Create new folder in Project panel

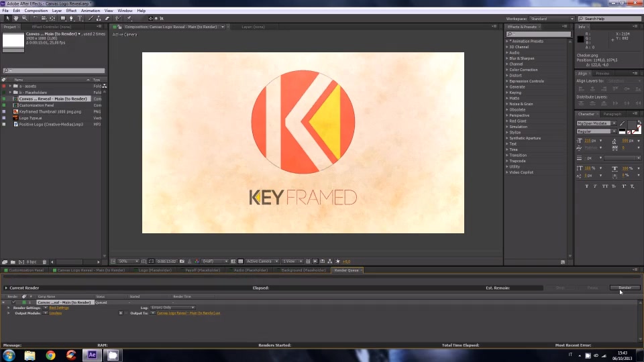click(x=13, y=262)
